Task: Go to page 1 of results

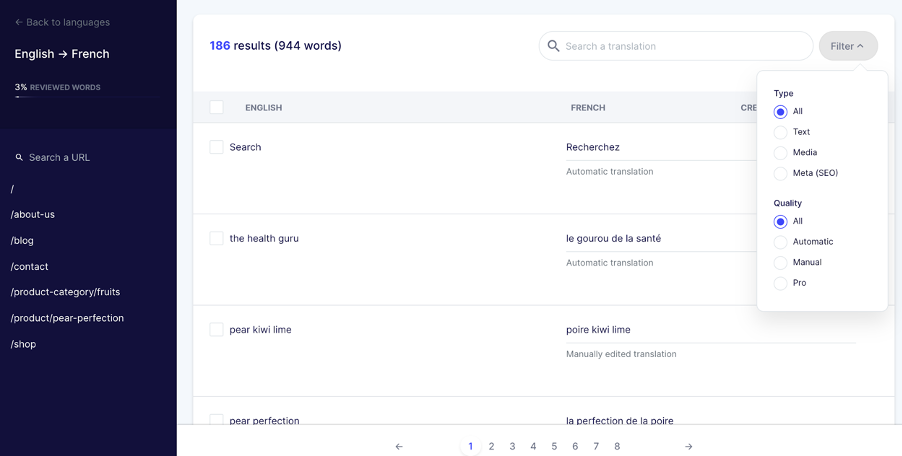Action: [x=471, y=446]
